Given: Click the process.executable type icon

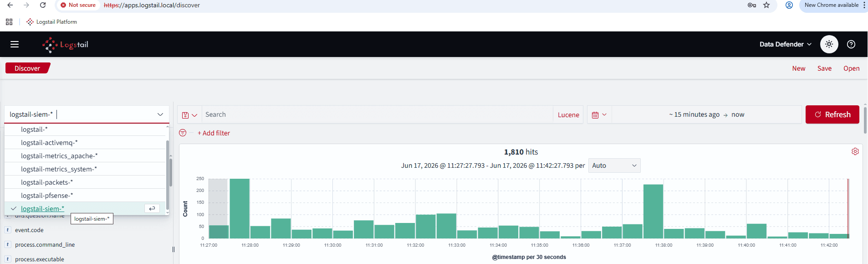Looking at the screenshot, I should (x=8, y=259).
